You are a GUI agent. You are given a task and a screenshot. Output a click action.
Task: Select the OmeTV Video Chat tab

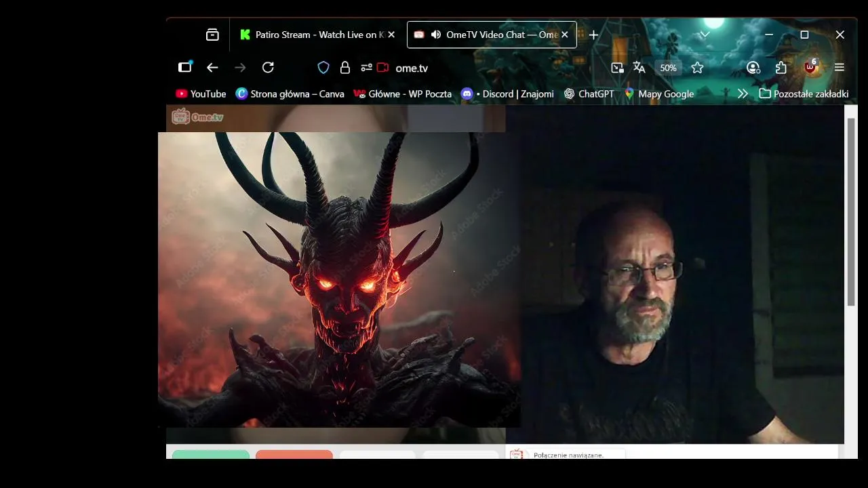(x=492, y=35)
